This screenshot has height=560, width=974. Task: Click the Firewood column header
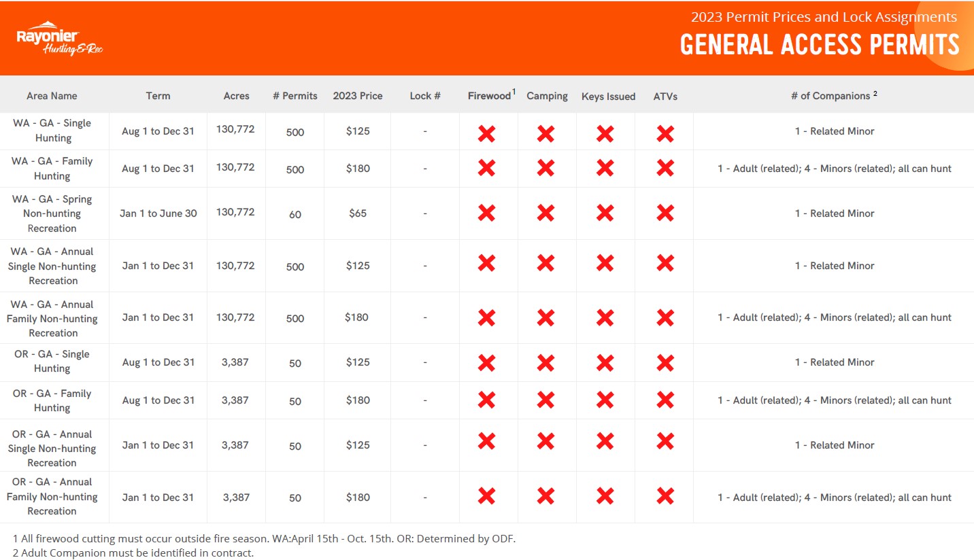click(x=489, y=96)
